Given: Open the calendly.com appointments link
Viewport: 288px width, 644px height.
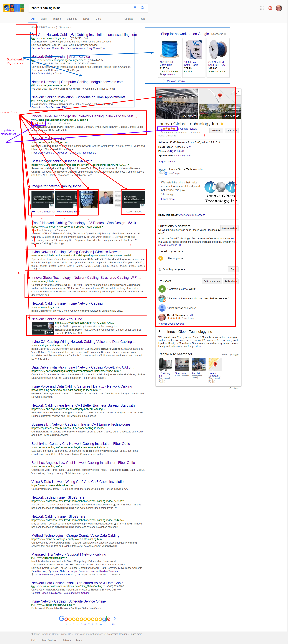Looking at the screenshot, I should 183,155.
